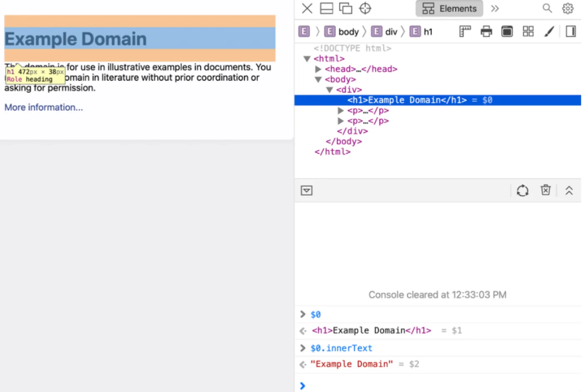Select the div breadcrumb item
This screenshot has width=583, height=392.
[x=384, y=32]
